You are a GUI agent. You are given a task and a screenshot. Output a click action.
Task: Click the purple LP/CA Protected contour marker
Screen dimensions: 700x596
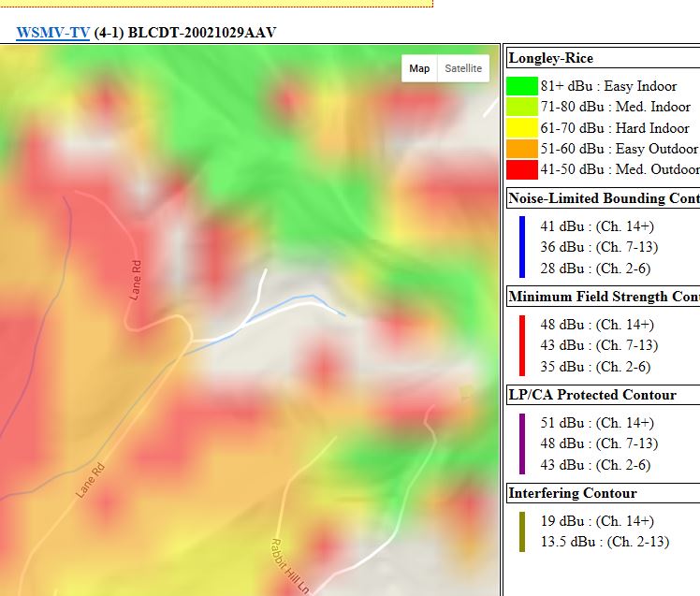[x=522, y=443]
